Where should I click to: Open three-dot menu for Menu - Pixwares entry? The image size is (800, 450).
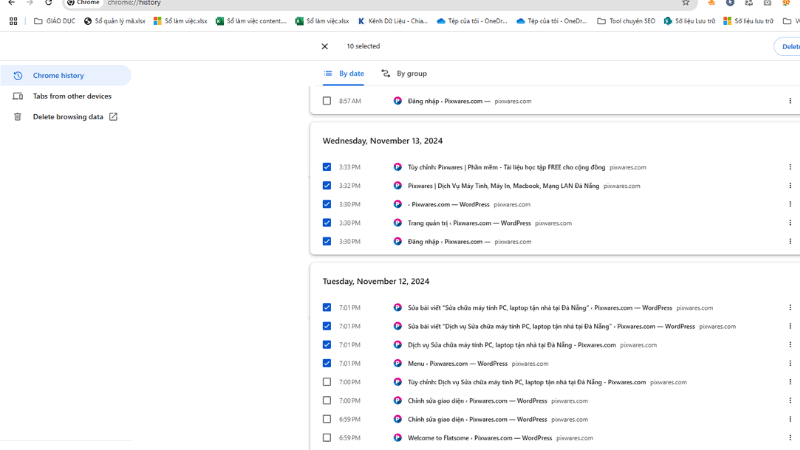pos(789,364)
